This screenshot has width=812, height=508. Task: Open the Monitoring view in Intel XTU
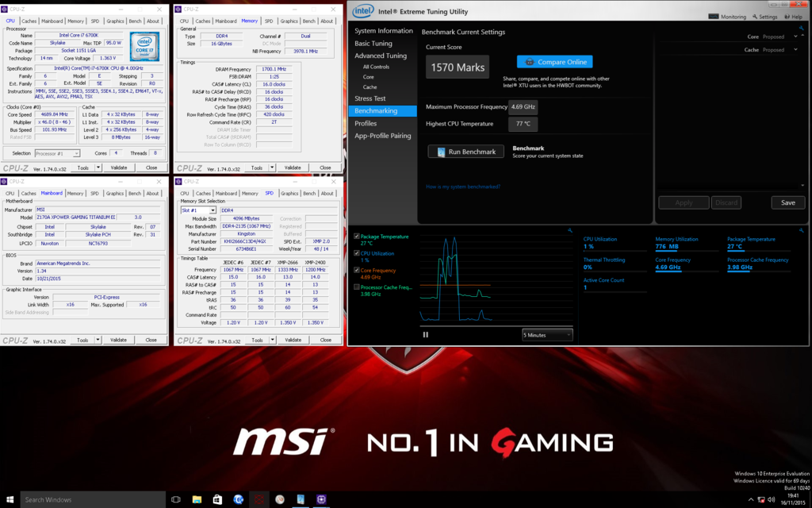point(727,17)
